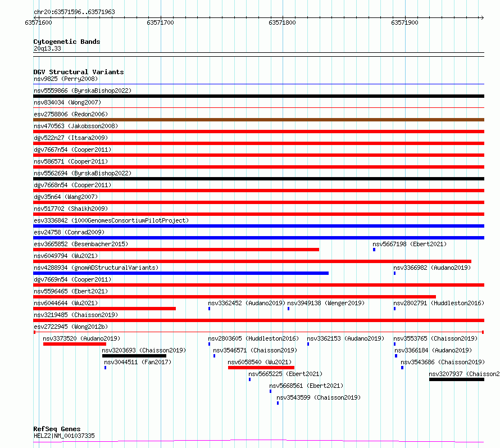Click the brown esv2758806 Redon2006 bar
500x448 pixels.
(258, 120)
